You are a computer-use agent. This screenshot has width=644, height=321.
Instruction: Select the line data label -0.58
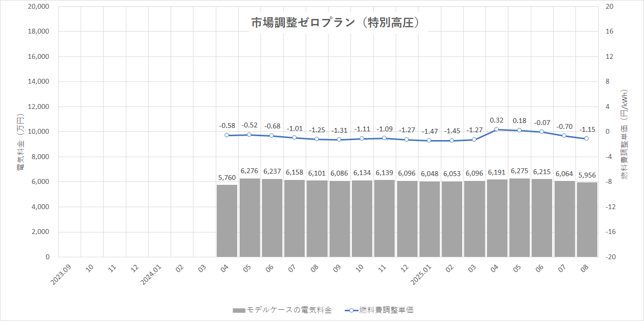(x=226, y=126)
